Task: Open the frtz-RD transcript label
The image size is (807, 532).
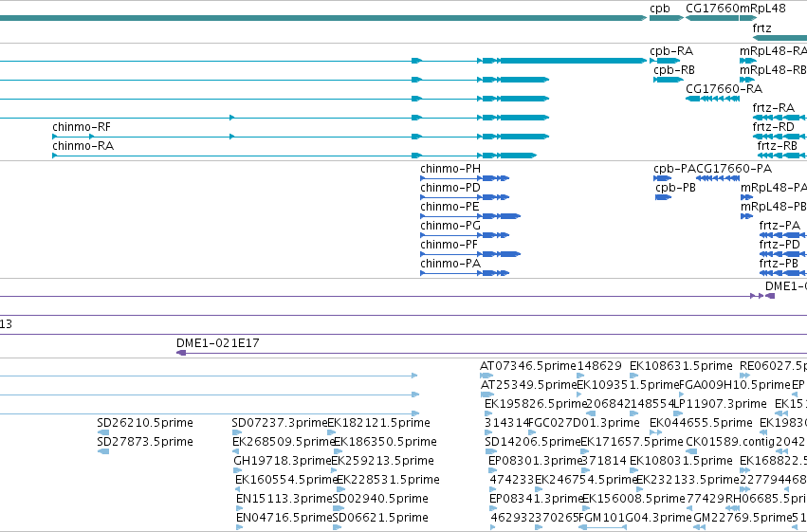Action: click(x=773, y=127)
